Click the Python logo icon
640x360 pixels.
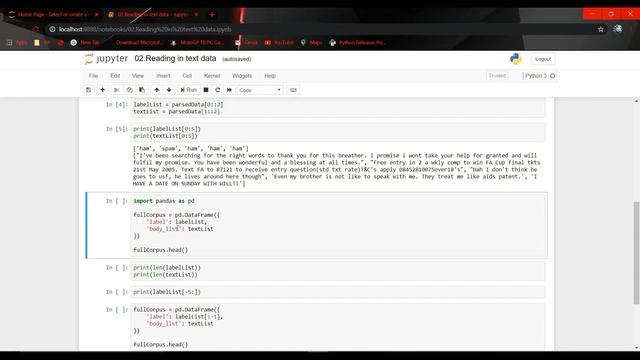(516, 59)
